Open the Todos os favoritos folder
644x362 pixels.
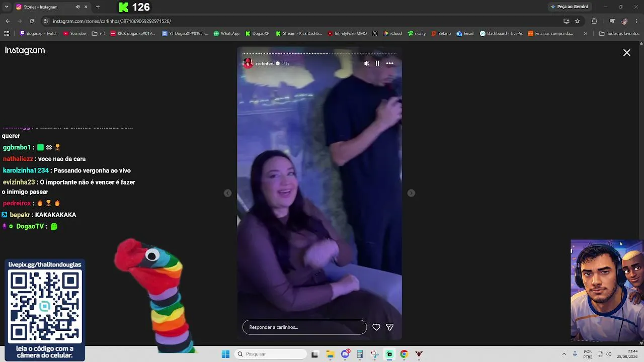[x=619, y=34]
